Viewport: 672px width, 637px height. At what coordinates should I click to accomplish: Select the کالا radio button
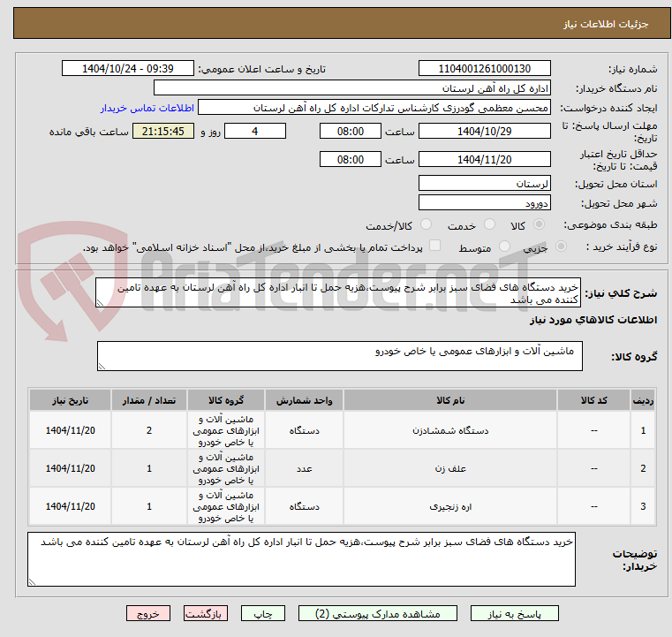pos(539,224)
